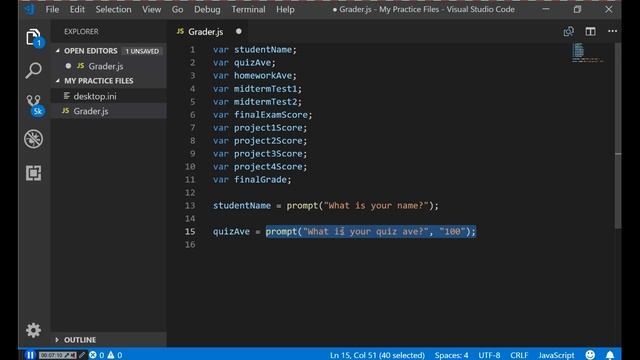640x360 pixels.
Task: Click the recording timer display
Action: pos(51,355)
